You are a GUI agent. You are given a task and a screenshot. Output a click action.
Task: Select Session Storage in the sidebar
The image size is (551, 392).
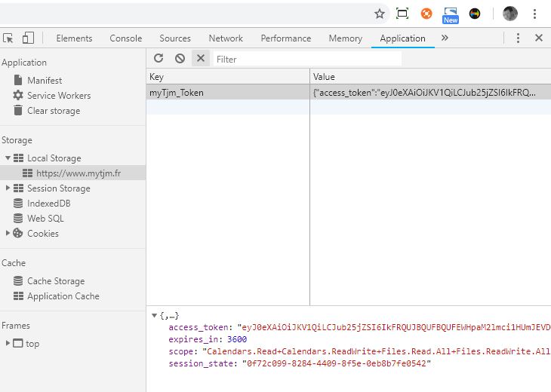(x=59, y=188)
